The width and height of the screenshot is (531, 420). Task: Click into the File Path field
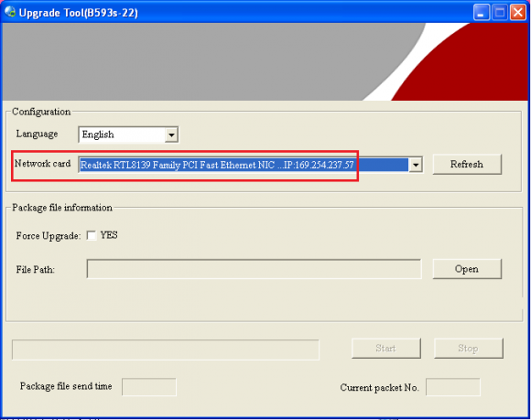pos(254,269)
